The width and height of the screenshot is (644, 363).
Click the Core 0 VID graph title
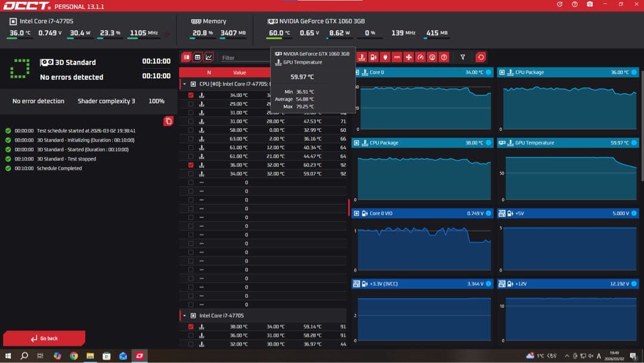(381, 213)
